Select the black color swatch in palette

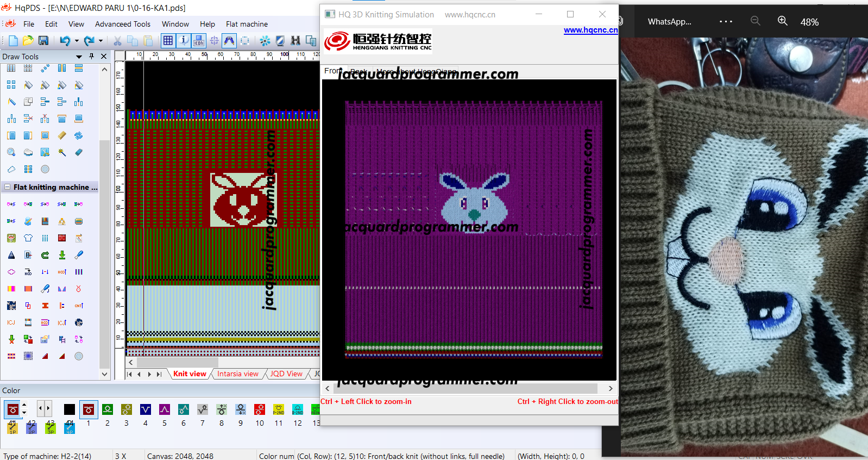[x=70, y=409]
